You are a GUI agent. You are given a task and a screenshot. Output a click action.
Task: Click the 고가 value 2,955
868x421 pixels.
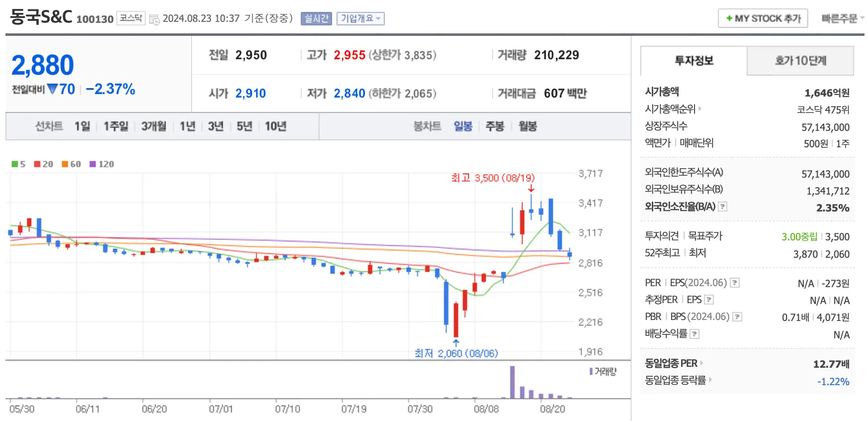(x=349, y=55)
